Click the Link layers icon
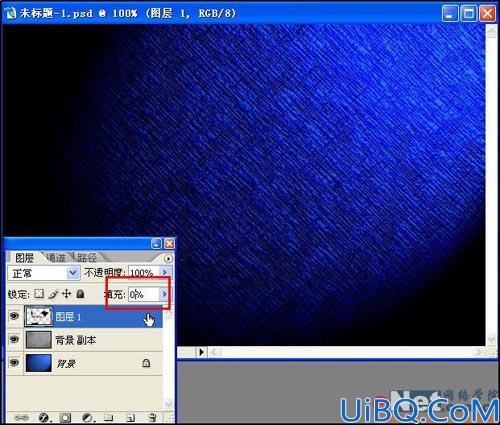 tap(21, 417)
